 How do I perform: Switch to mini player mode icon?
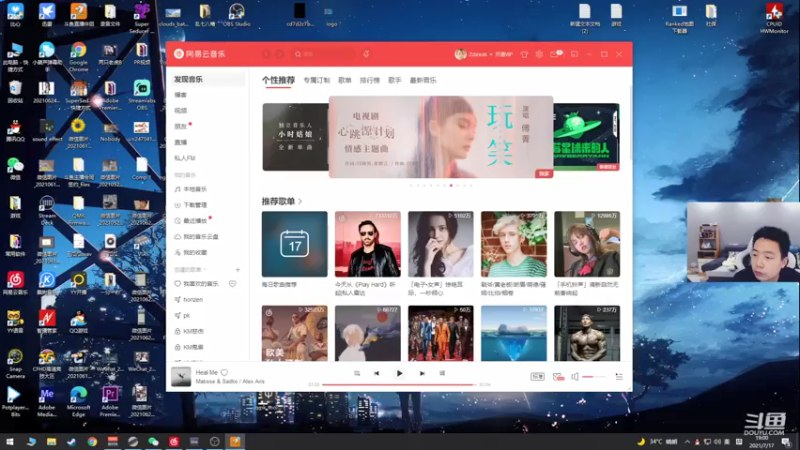[574, 54]
